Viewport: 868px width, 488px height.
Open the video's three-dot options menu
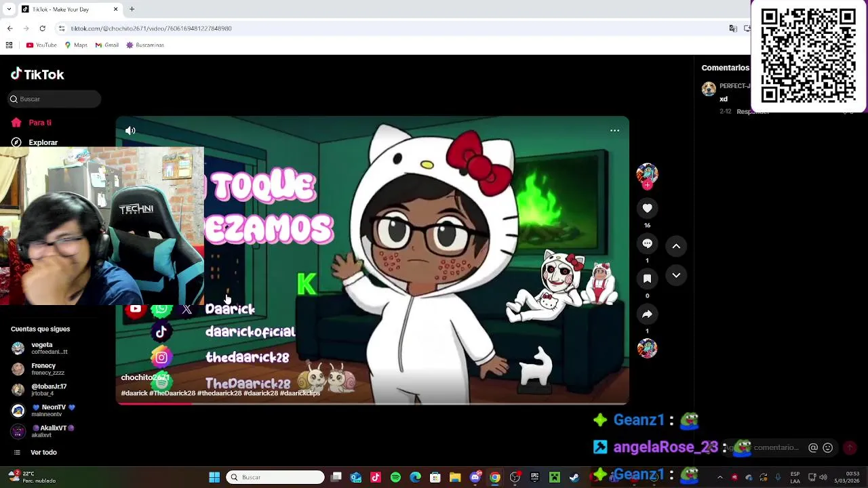pos(614,131)
